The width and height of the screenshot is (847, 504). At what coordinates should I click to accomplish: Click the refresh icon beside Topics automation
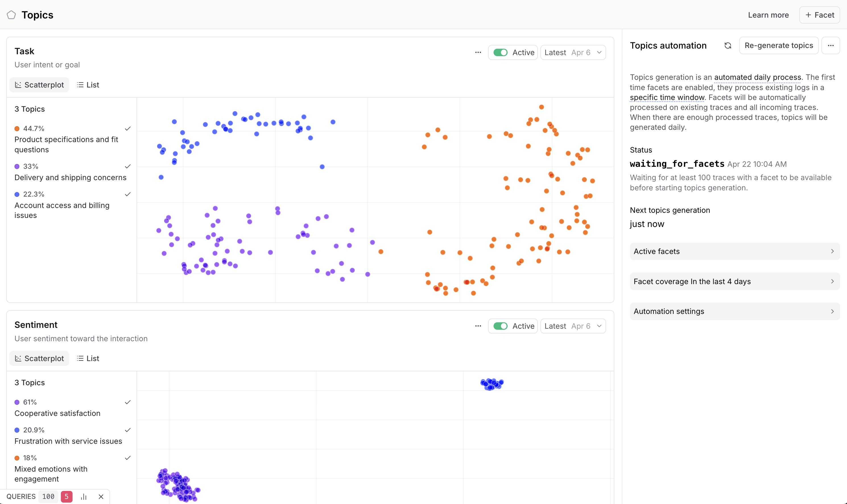pyautogui.click(x=727, y=45)
